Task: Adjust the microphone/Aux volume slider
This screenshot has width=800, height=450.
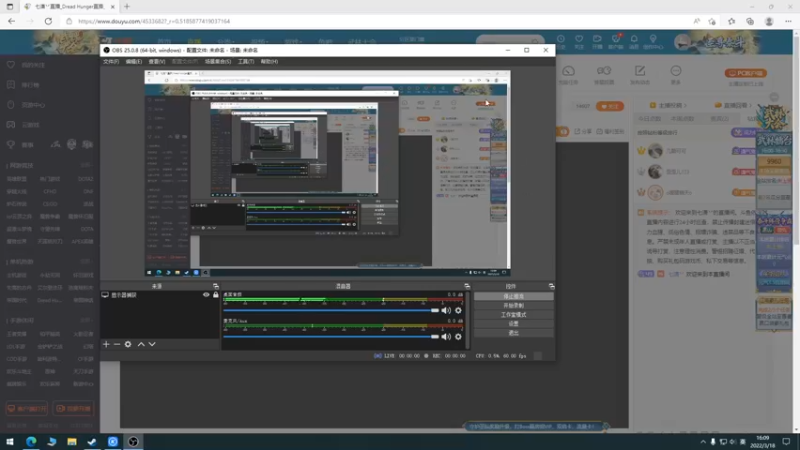Action: (331, 337)
